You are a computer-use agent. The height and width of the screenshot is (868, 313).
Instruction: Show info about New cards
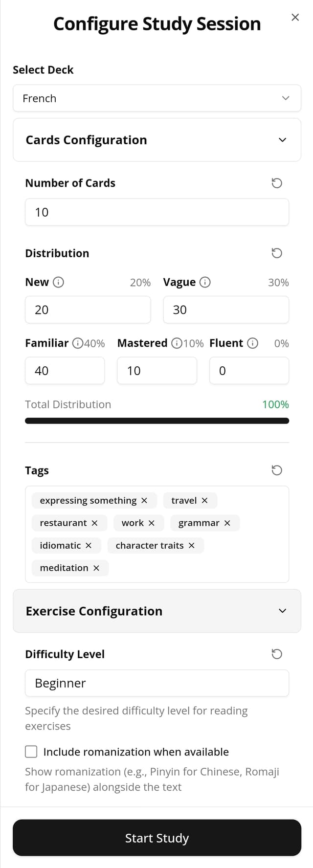pos(58,282)
